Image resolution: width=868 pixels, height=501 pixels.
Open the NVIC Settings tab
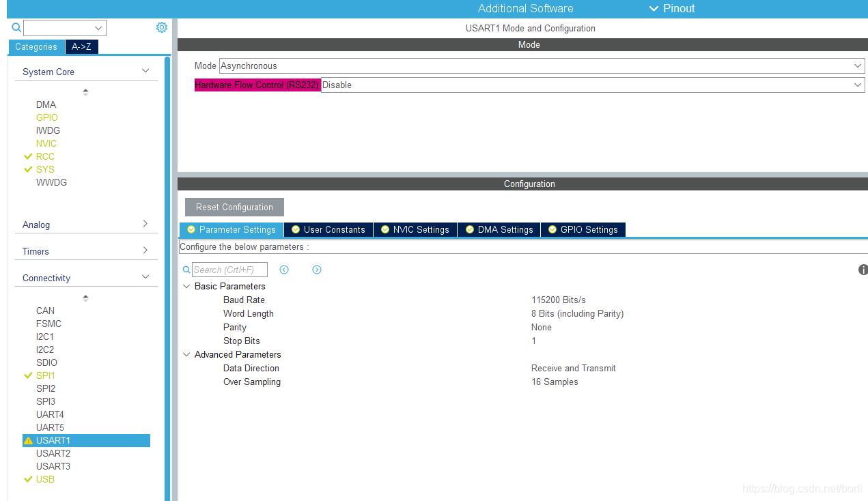415,229
